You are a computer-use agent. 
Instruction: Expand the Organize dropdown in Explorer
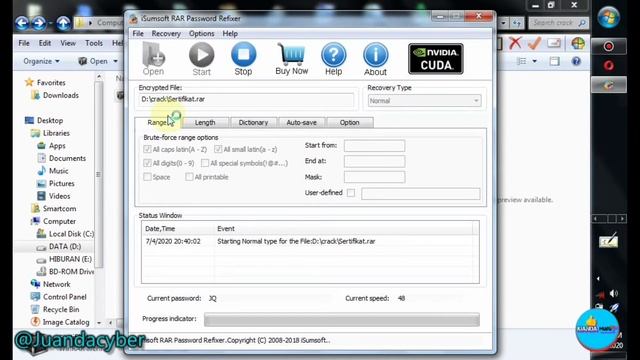point(41,61)
